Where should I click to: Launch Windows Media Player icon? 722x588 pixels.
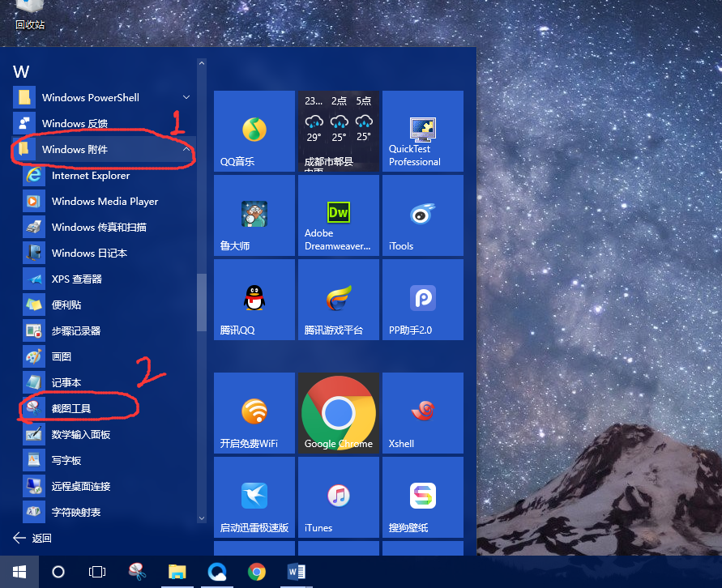[34, 201]
